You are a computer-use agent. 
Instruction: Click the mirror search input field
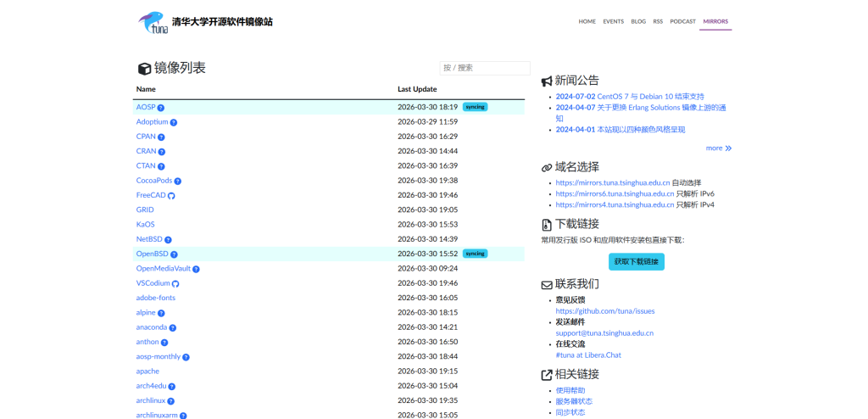[x=485, y=68]
